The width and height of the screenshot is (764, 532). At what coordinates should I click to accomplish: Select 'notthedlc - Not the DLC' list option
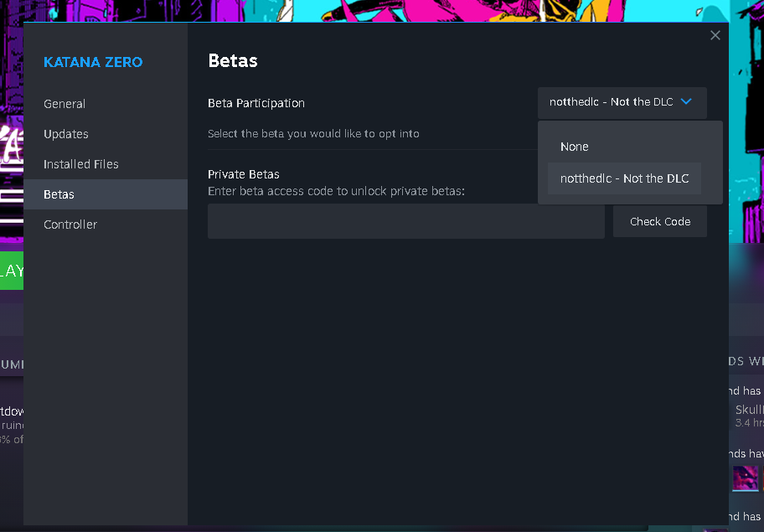coord(624,178)
